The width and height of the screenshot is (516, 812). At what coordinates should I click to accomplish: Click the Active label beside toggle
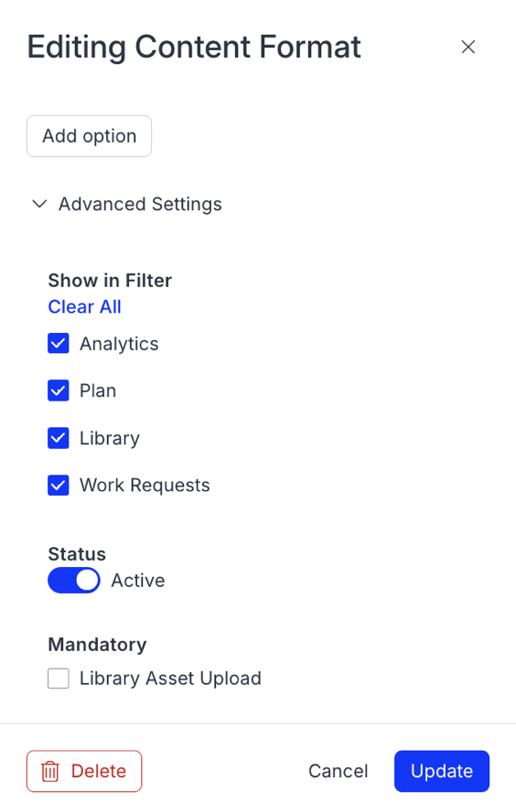[138, 581]
